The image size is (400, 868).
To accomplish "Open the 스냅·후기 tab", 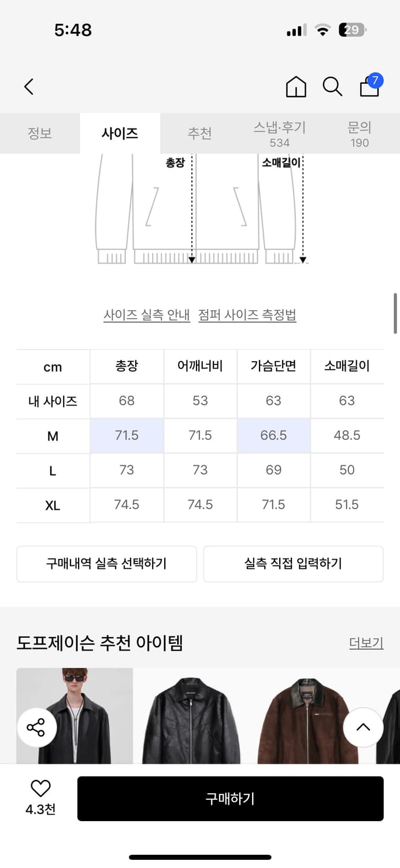I will coord(279,133).
